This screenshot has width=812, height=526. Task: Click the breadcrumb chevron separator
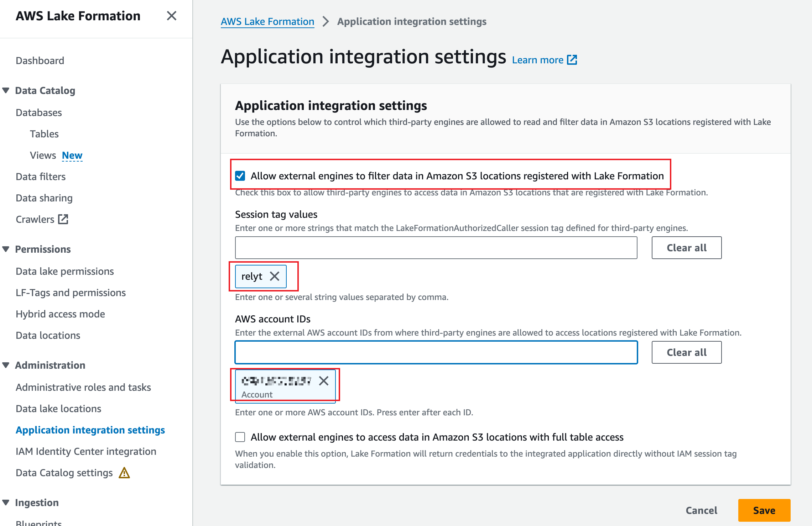point(326,21)
